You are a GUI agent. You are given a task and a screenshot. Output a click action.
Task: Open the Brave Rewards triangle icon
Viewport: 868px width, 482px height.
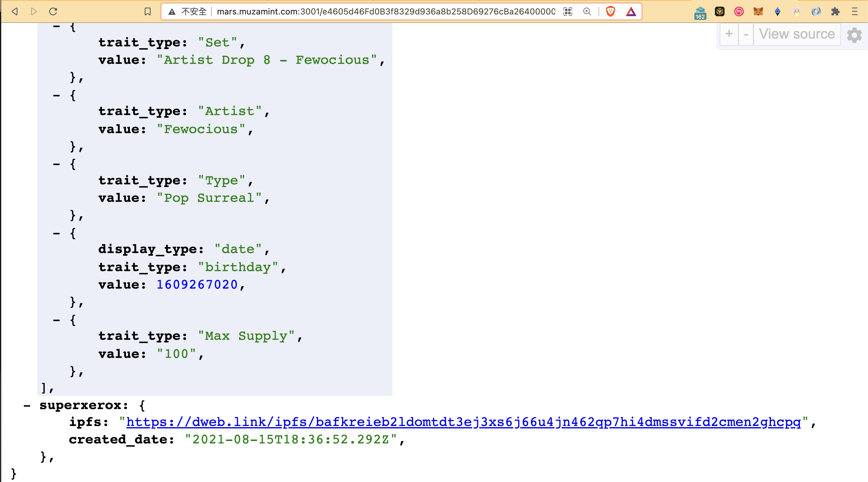(631, 12)
